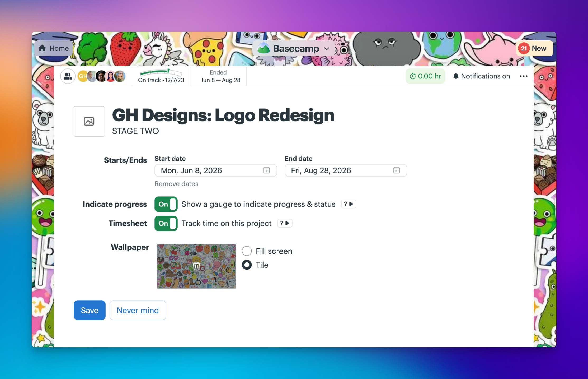588x379 pixels.
Task: Click the Basecamp mountain logo
Action: [263, 48]
